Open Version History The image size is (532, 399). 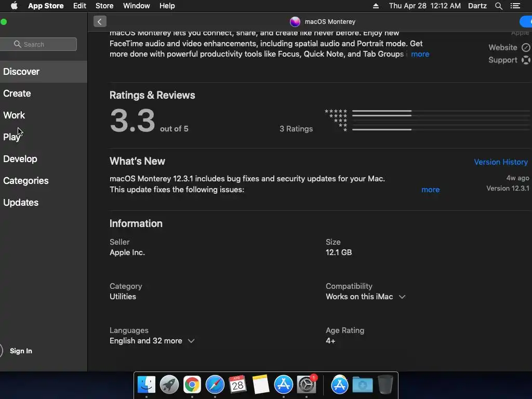pos(501,162)
